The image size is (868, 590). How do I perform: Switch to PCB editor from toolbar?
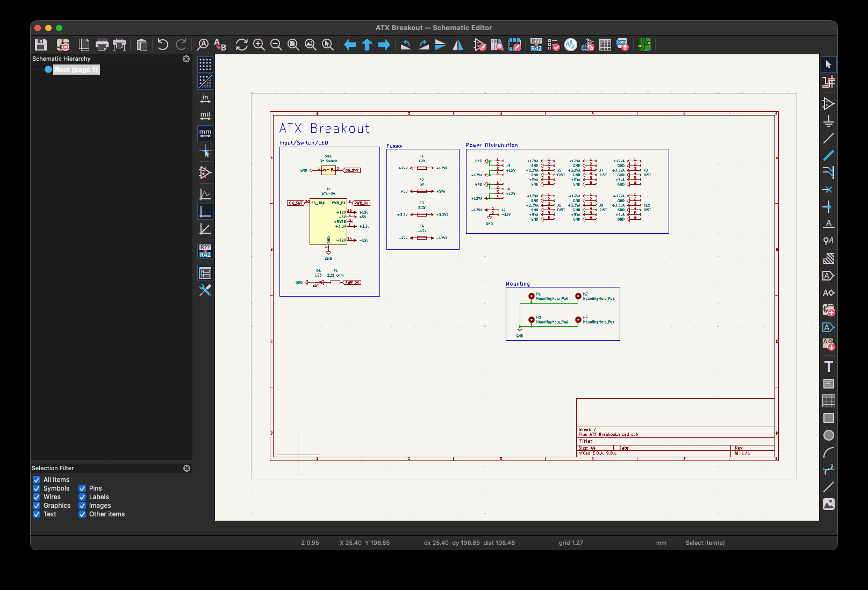644,45
